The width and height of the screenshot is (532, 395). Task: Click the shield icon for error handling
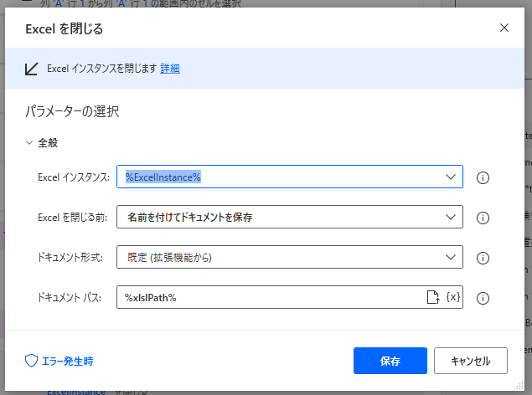[31, 362]
